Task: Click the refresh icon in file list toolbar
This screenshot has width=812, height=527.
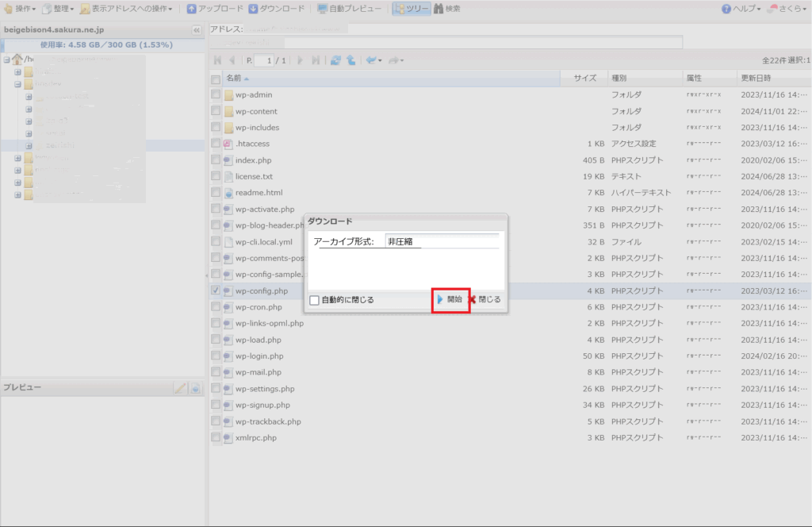Action: point(335,60)
